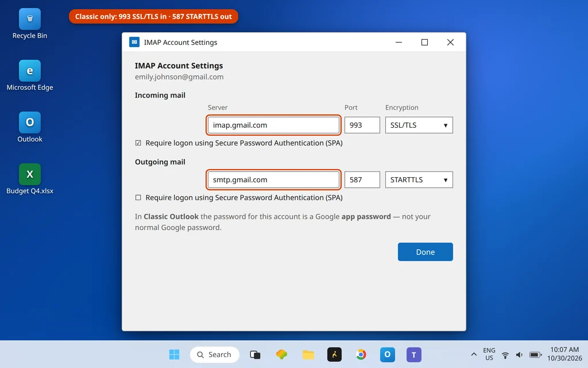Click the Encryption column label
The image size is (588, 368).
coord(401,108)
